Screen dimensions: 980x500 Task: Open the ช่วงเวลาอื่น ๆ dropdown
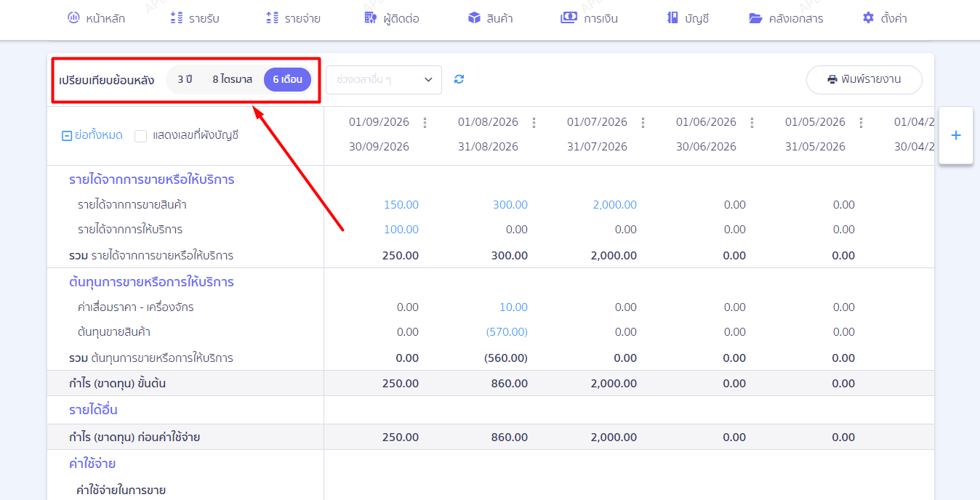(384, 80)
